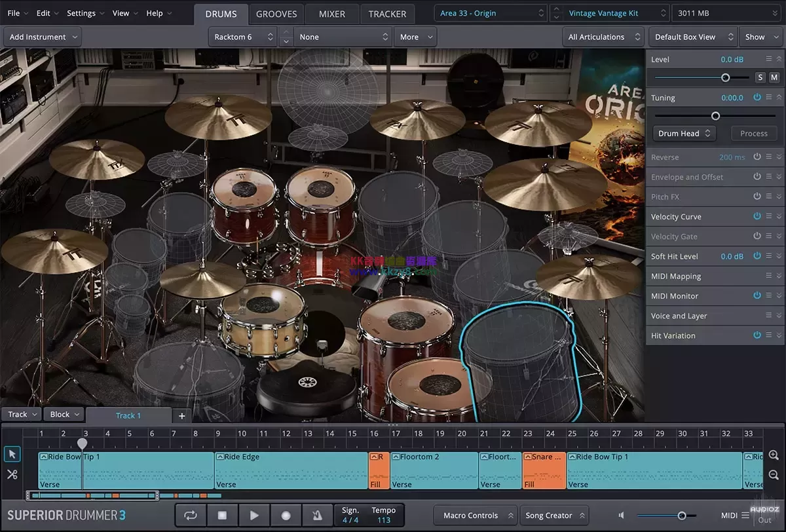The width and height of the screenshot is (786, 532).
Task: Open the Vintage Vantage Kit preset selector
Action: [616, 13]
